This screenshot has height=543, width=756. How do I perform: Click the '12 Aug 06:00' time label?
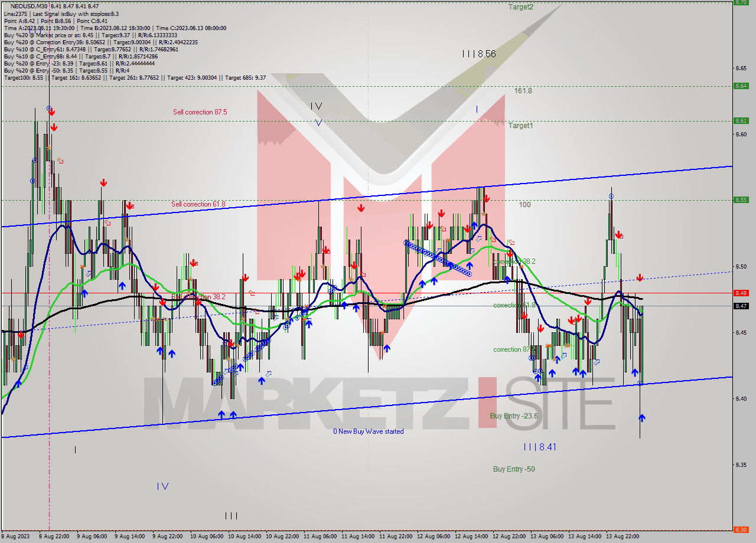point(434,537)
